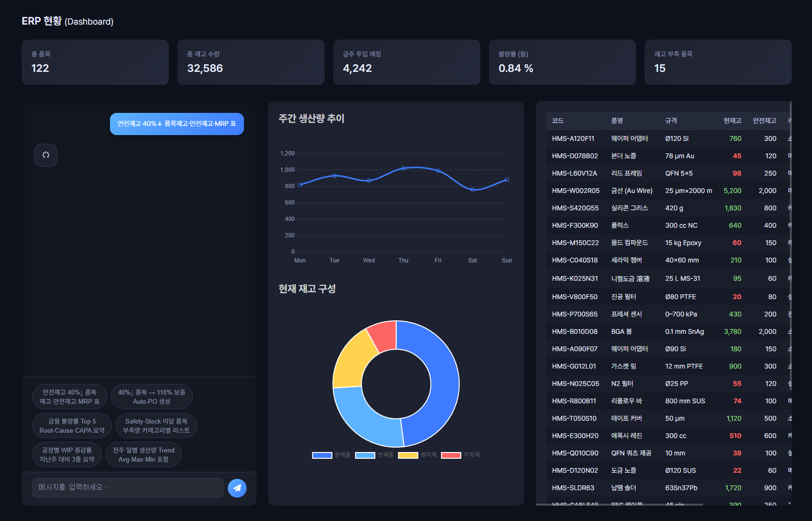The height and width of the screenshot is (521, 812).
Task: Select row HMS-R800B11
Action: click(x=668, y=401)
